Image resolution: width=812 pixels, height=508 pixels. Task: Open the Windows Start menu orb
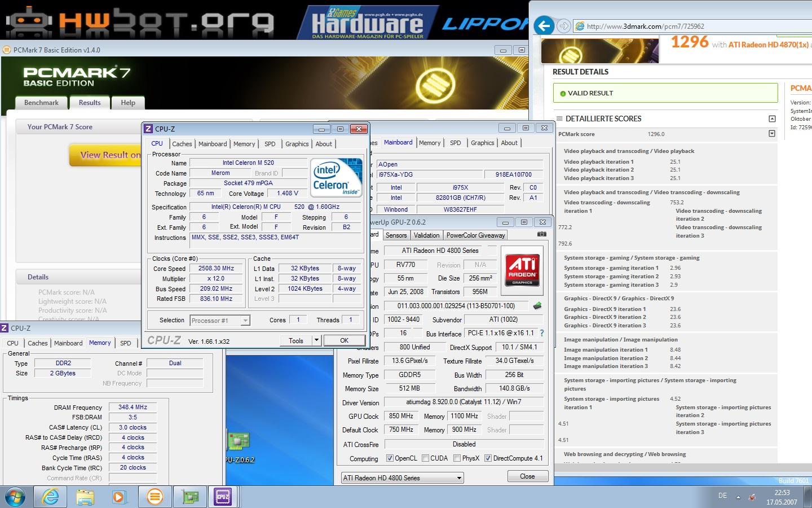pos(14,497)
